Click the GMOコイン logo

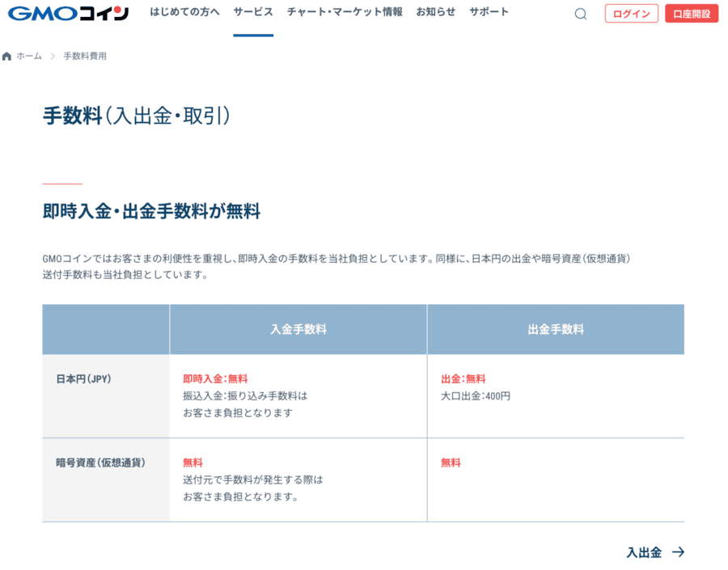[69, 14]
